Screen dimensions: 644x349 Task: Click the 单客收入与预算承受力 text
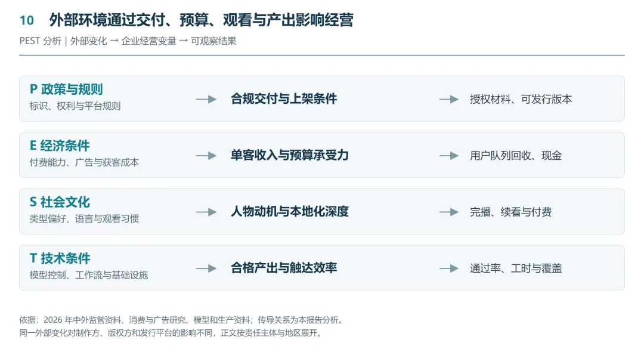tap(290, 155)
